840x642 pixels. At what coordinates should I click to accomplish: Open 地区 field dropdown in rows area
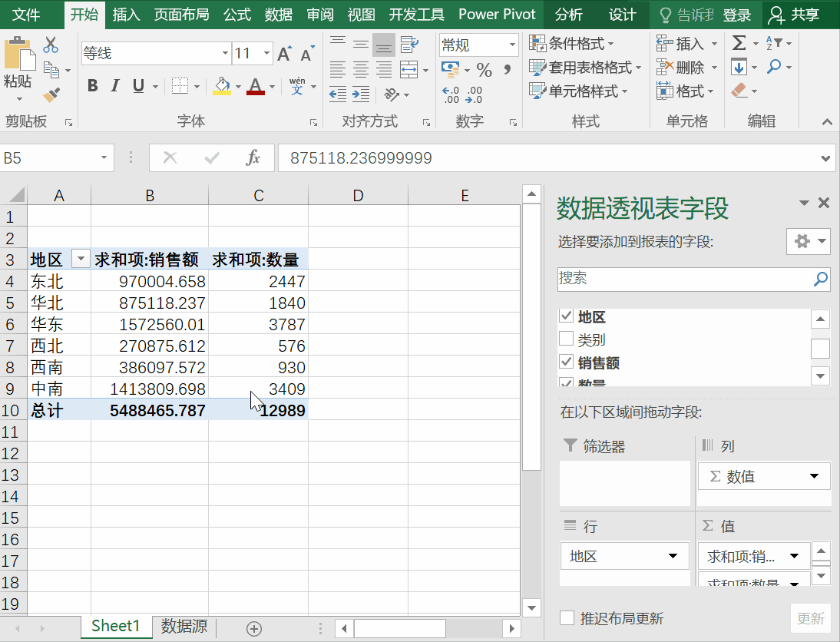pos(673,556)
